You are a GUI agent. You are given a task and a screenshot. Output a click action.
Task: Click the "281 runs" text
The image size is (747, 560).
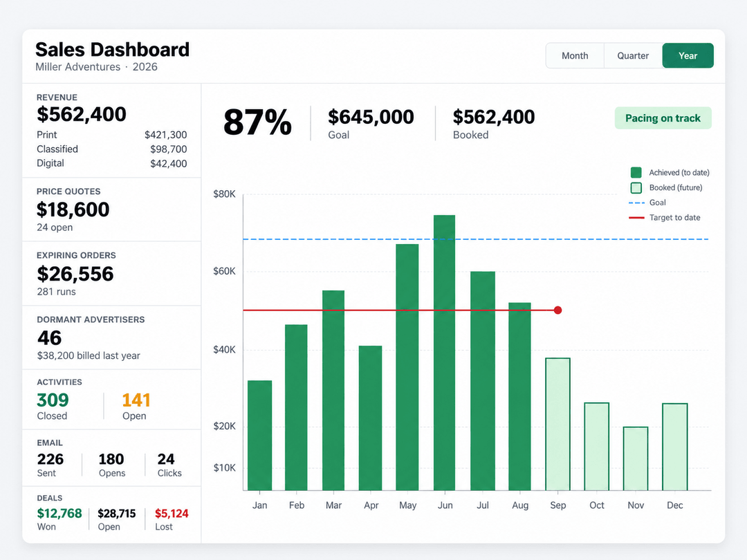56,292
